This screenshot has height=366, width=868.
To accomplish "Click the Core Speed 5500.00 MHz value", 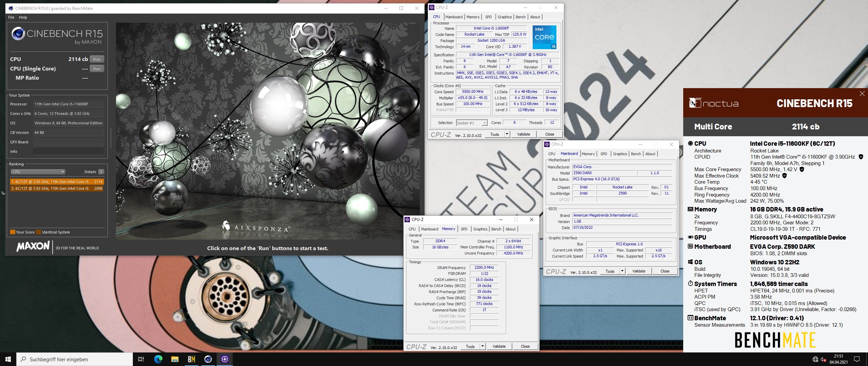I will tap(473, 92).
